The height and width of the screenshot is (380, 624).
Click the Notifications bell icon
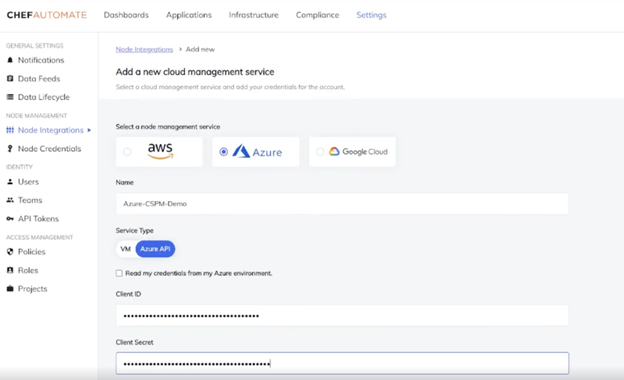click(10, 60)
